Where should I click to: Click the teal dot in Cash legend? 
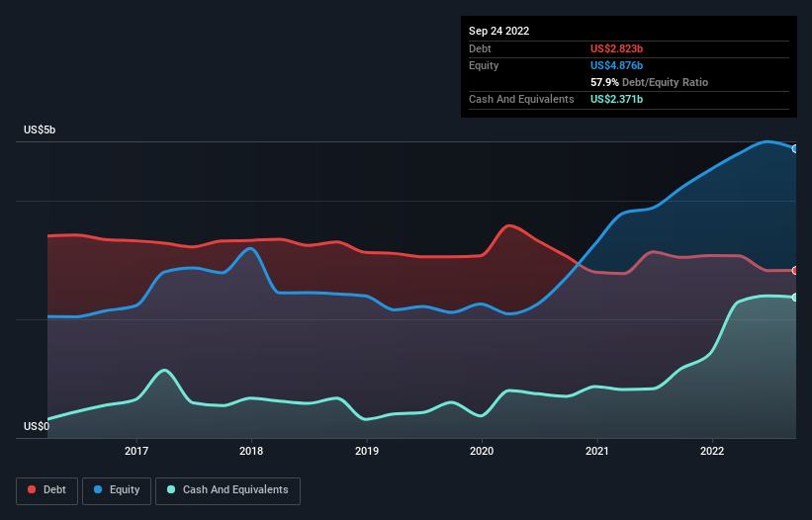coord(171,489)
